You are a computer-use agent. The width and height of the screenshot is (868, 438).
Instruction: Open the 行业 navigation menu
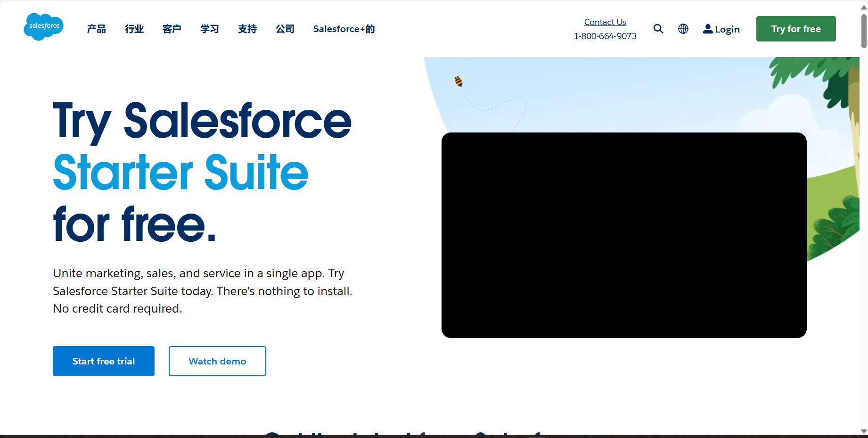pyautogui.click(x=134, y=29)
